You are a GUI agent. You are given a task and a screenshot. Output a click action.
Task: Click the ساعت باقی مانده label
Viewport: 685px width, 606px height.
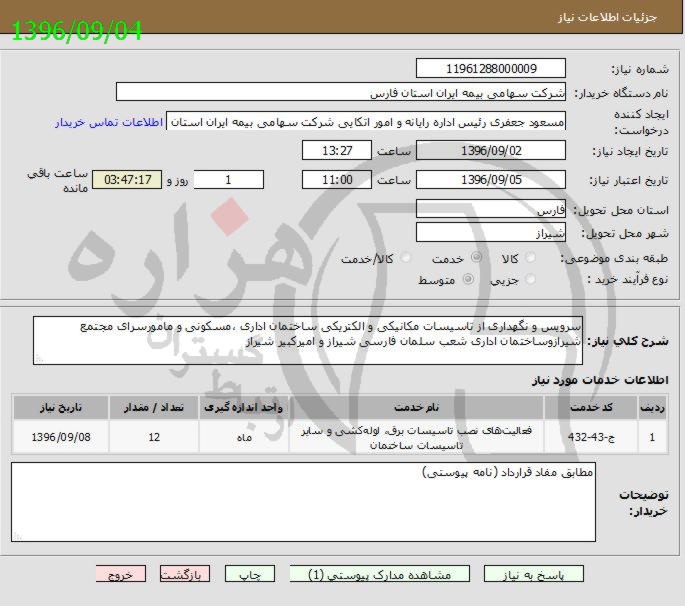58,180
